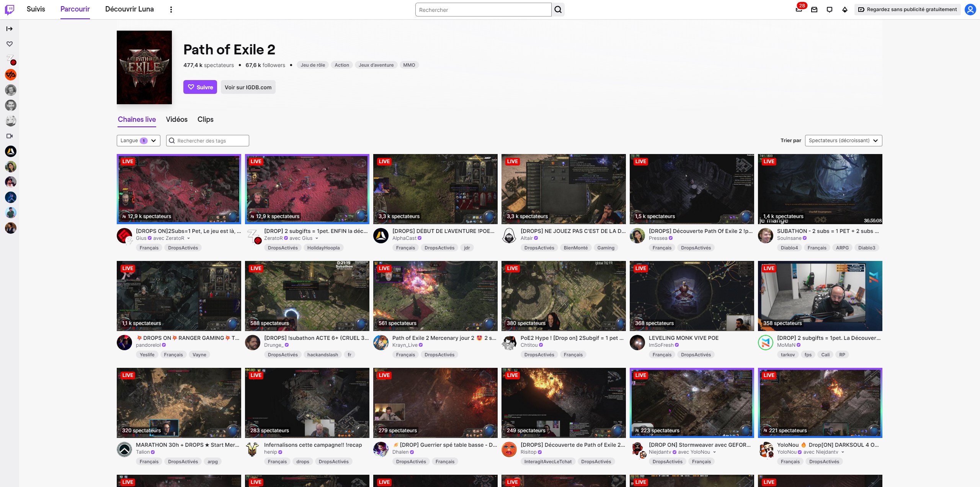Click the search magnifier icon
This screenshot has height=487, width=980.
558,9
